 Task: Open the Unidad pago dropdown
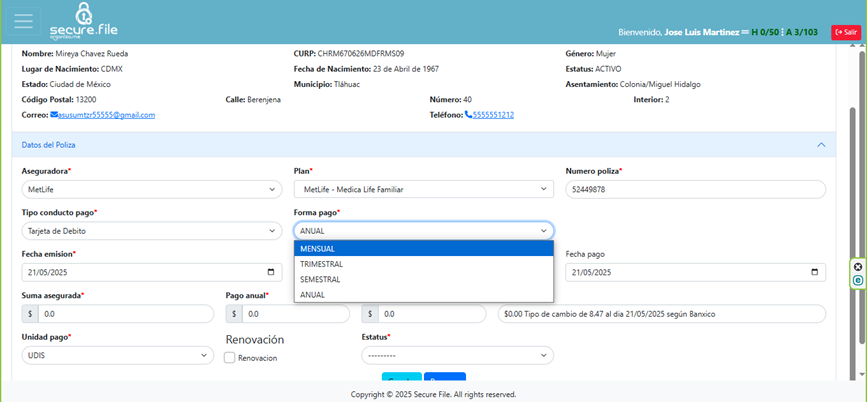point(117,355)
